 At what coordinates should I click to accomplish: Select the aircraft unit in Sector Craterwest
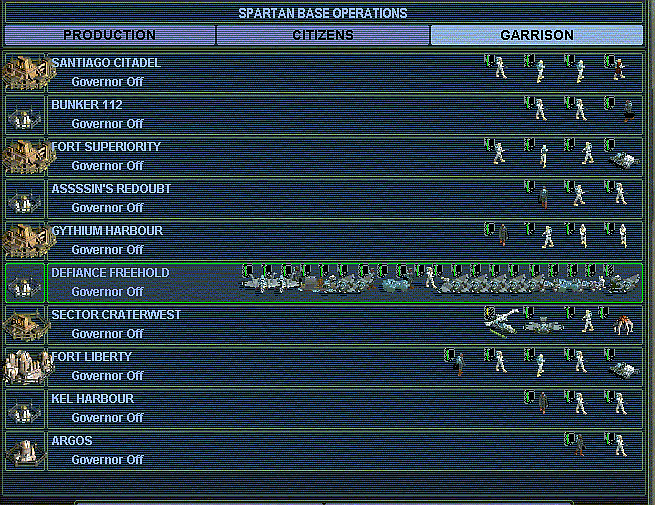coord(500,322)
